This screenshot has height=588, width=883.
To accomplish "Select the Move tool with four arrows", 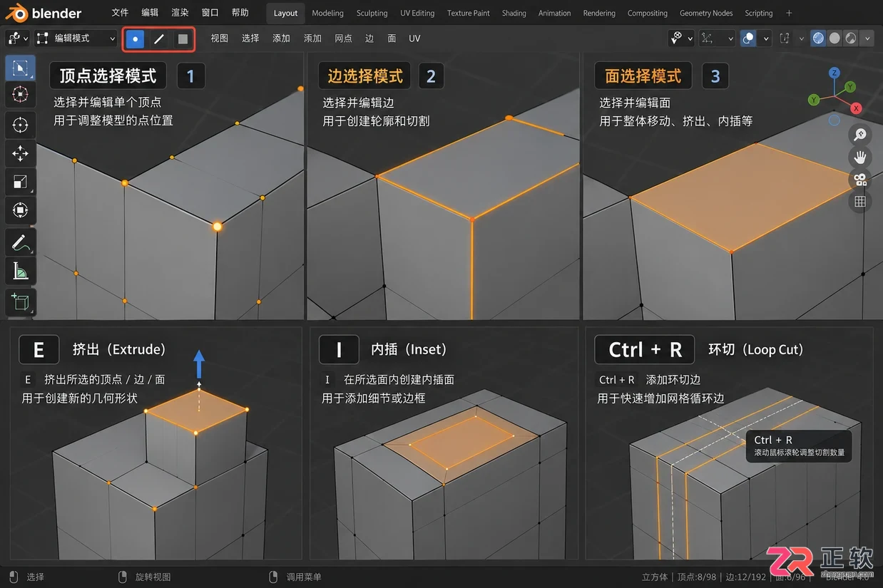I will pos(20,153).
